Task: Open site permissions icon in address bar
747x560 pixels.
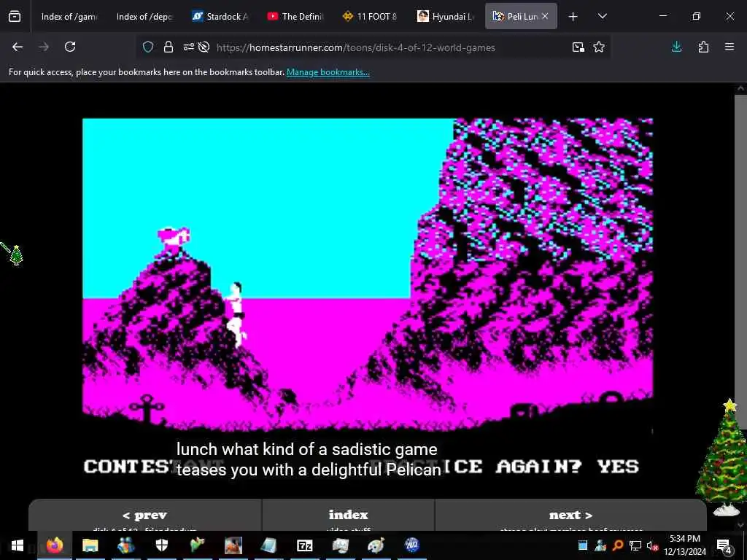Action: [189, 47]
